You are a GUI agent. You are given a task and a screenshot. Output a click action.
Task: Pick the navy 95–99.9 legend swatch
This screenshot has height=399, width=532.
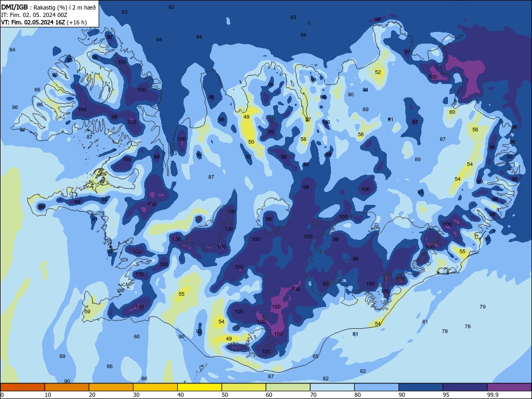click(465, 387)
